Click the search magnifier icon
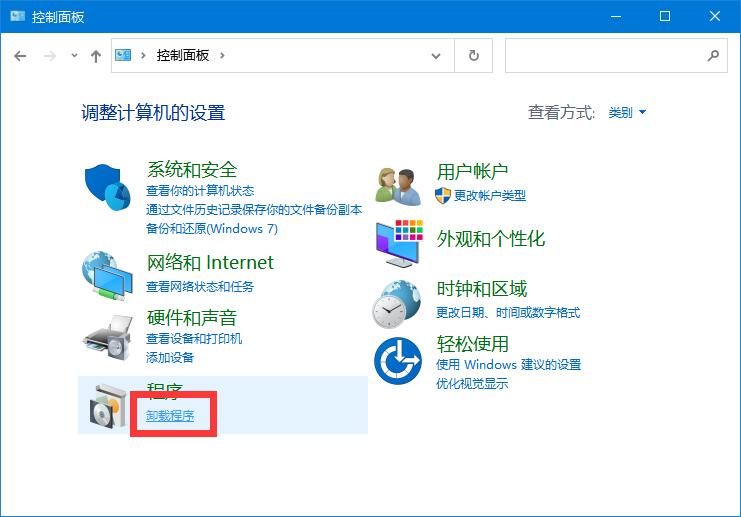Viewport: 741px width, 517px height. (x=714, y=56)
